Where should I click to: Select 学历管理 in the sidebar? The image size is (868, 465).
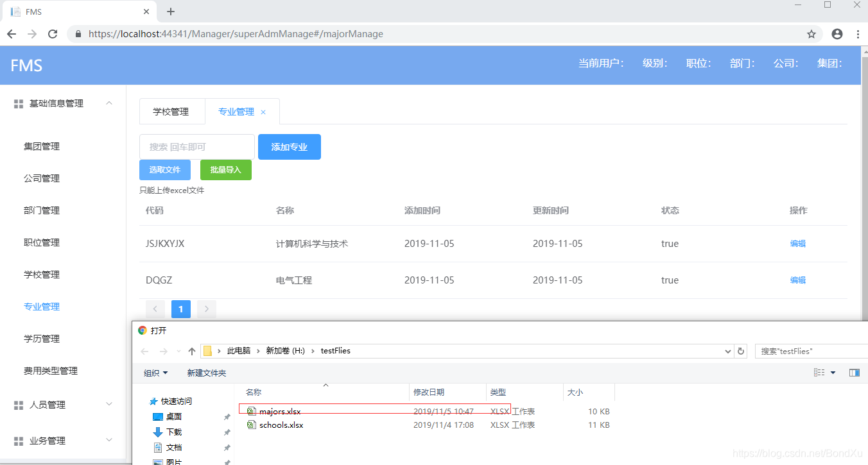click(42, 338)
